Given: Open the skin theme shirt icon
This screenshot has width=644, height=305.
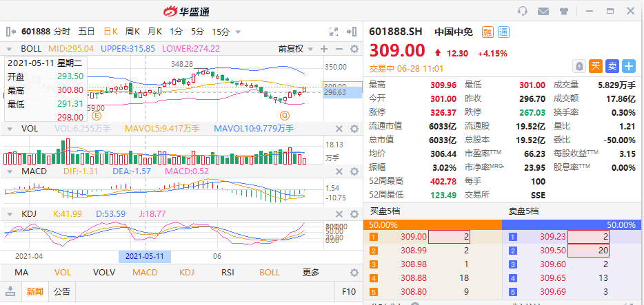Looking at the screenshot, I should (564, 11).
